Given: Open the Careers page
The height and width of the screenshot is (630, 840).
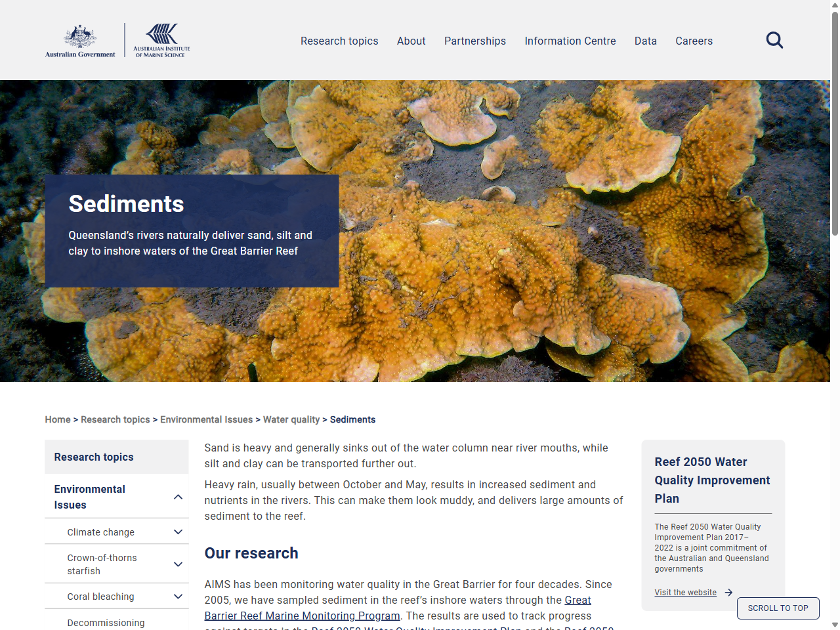Looking at the screenshot, I should [694, 41].
